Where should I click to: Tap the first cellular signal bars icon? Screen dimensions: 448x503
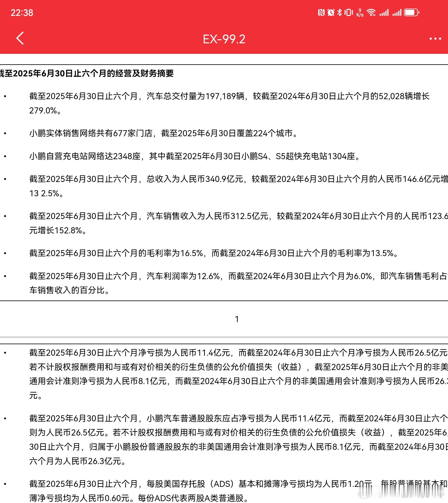[384, 12]
